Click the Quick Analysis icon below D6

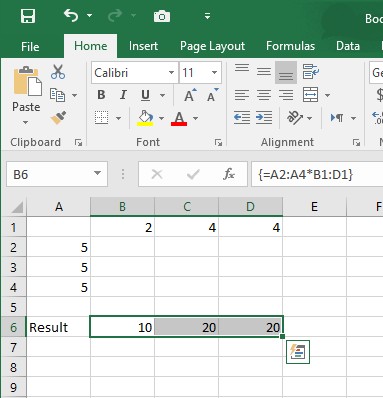coord(298,352)
